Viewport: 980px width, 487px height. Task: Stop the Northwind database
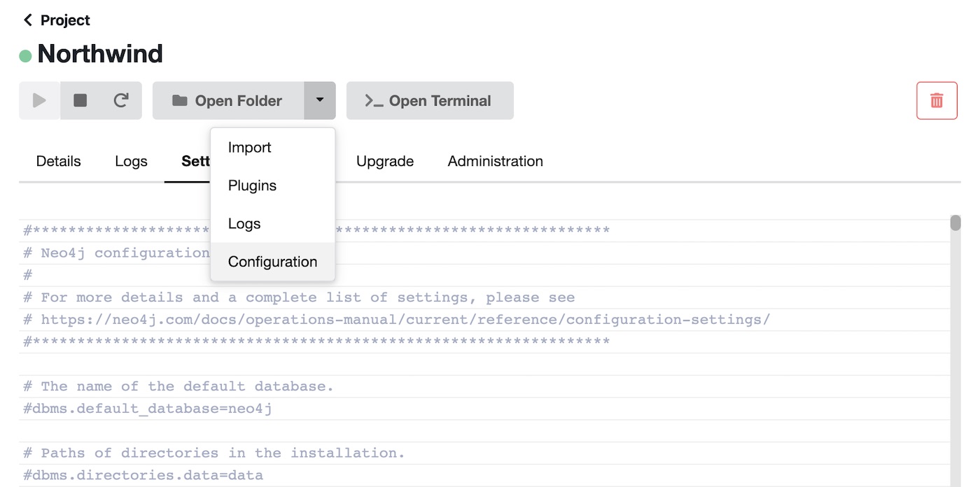(x=80, y=101)
